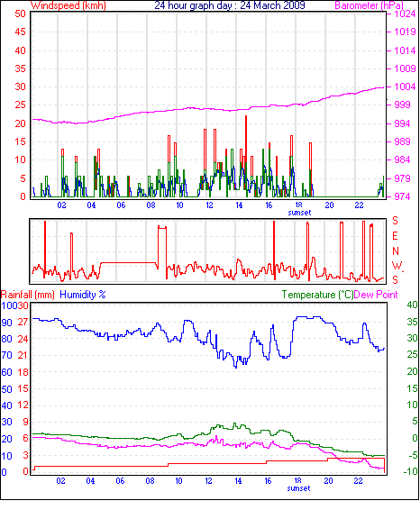This screenshot has height=510, width=420.
Task: Select the Dew Point legend label
Action: tap(376, 295)
